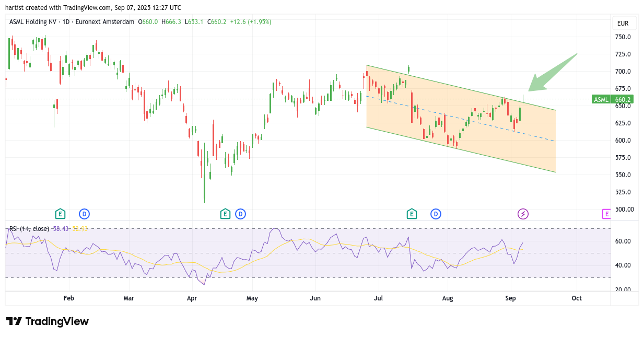Click the open value O660.0

(149, 22)
